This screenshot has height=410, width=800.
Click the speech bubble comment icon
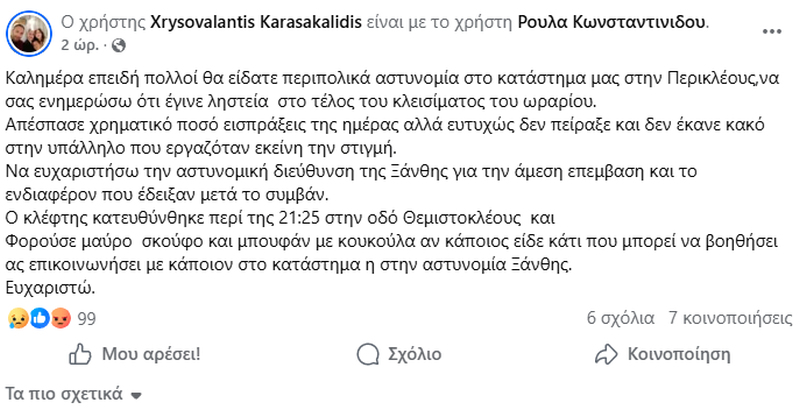tap(367, 354)
